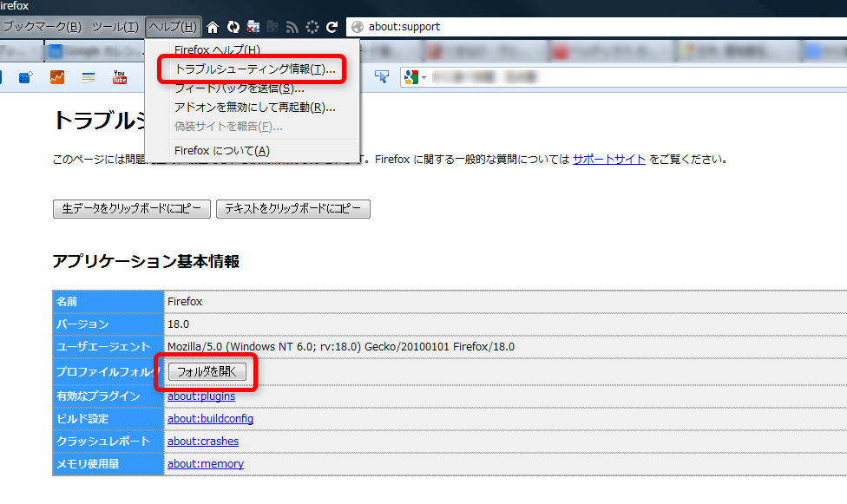Click the folder icon with red X
This screenshot has width=847, height=504.
pyautogui.click(x=253, y=27)
